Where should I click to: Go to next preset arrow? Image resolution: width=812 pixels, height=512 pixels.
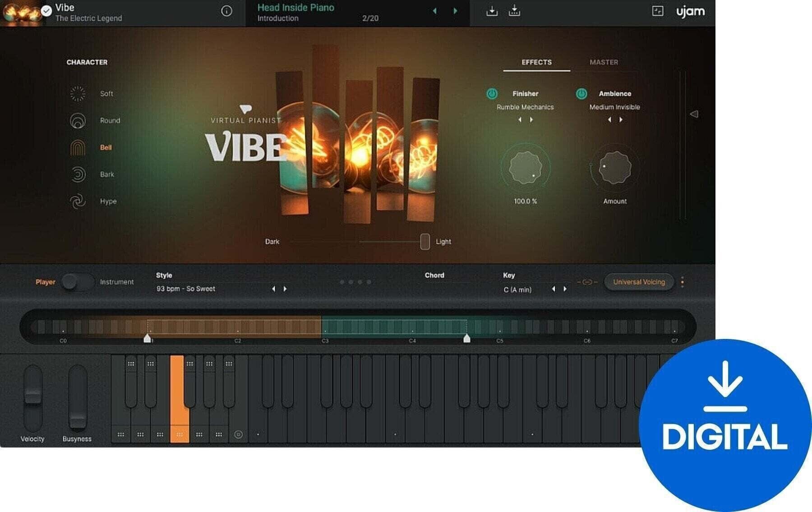pyautogui.click(x=455, y=11)
